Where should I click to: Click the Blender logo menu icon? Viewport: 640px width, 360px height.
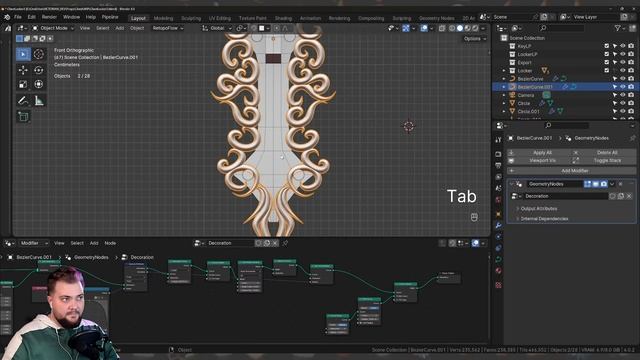tap(7, 17)
